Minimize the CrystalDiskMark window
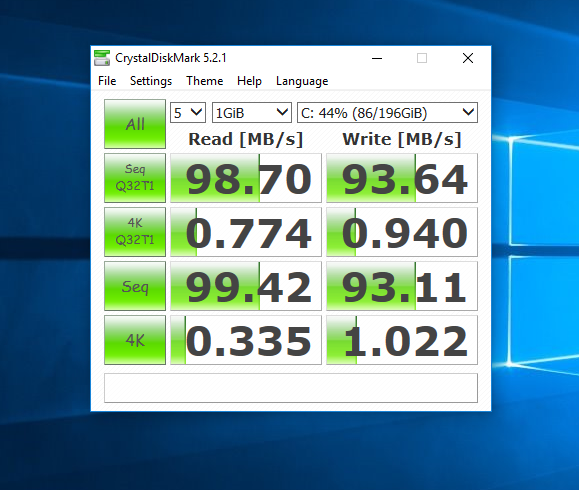Image resolution: width=579 pixels, height=490 pixels. pyautogui.click(x=377, y=58)
